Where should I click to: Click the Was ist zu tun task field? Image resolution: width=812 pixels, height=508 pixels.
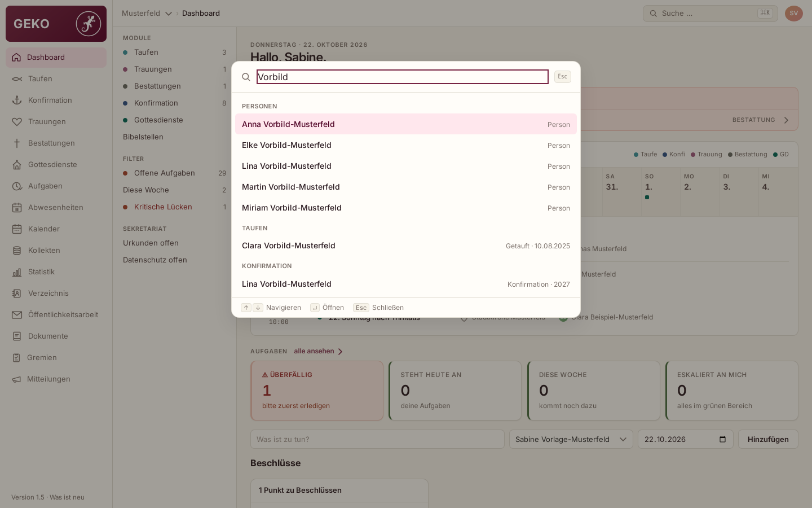click(377, 439)
